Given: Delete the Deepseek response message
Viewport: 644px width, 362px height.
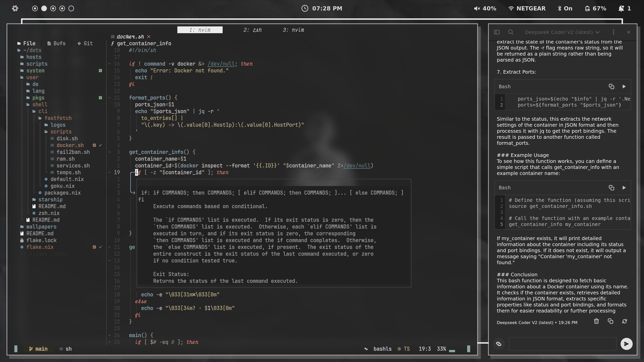Looking at the screenshot, I should 596,321.
